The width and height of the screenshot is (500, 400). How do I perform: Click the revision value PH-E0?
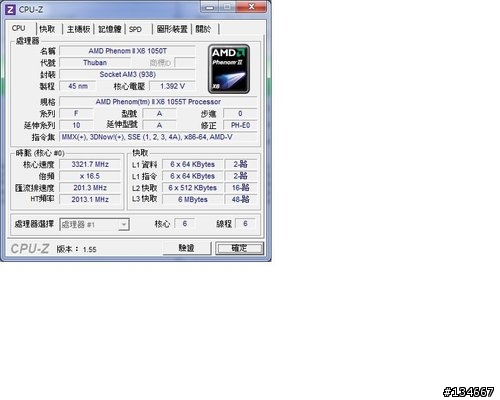240,125
